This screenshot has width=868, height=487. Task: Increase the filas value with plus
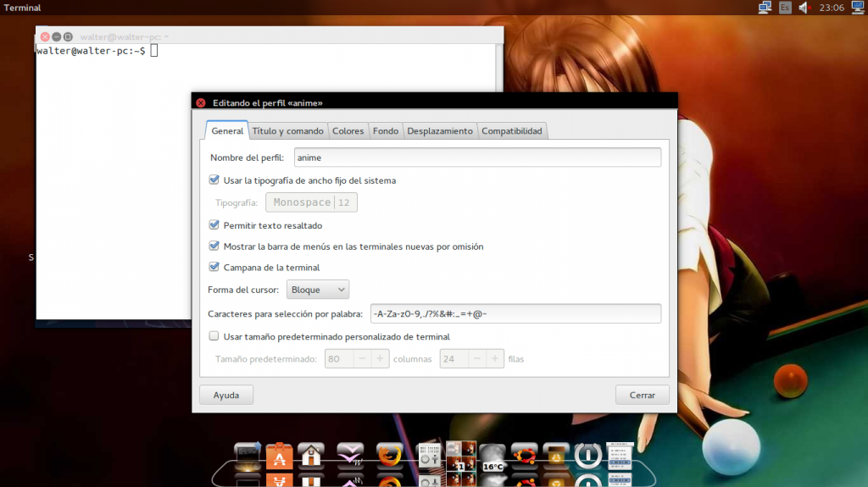(495, 358)
